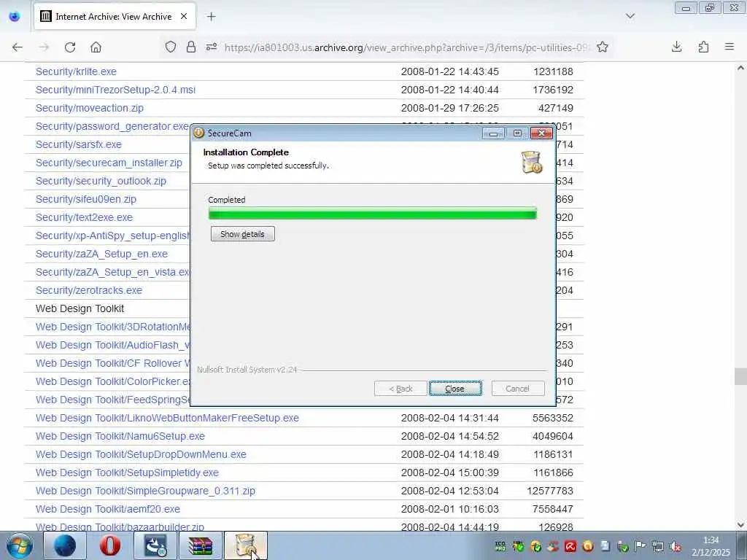Image resolution: width=747 pixels, height=560 pixels.
Task: Launch Opera from the taskbar
Action: coord(109,545)
